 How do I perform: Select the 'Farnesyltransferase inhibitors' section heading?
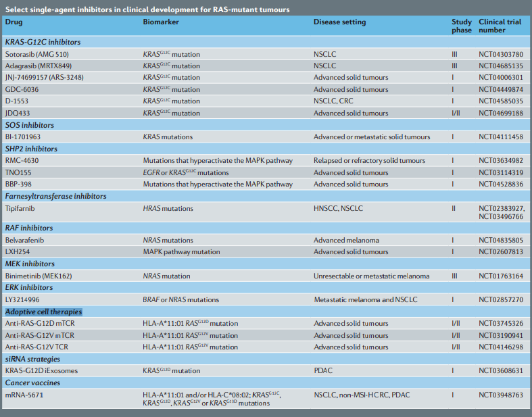(55, 196)
